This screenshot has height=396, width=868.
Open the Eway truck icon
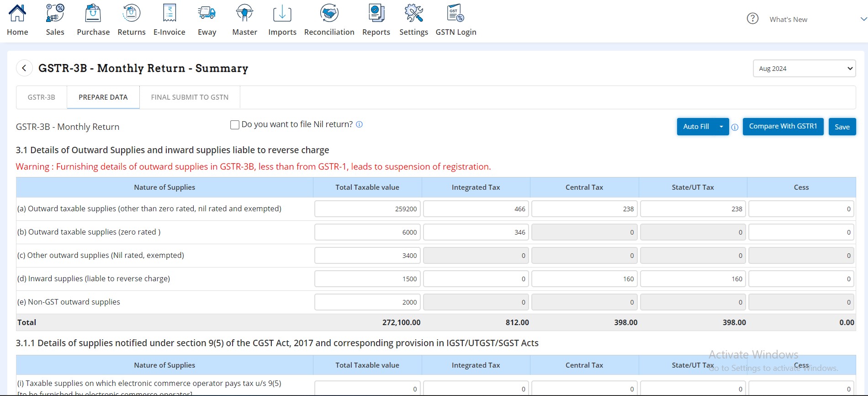pos(207,13)
